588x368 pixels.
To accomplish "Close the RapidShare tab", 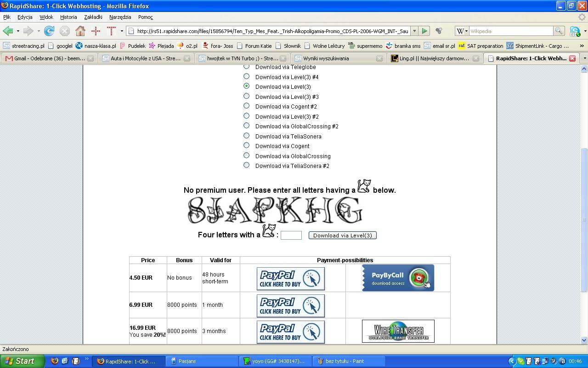I will [572, 58].
